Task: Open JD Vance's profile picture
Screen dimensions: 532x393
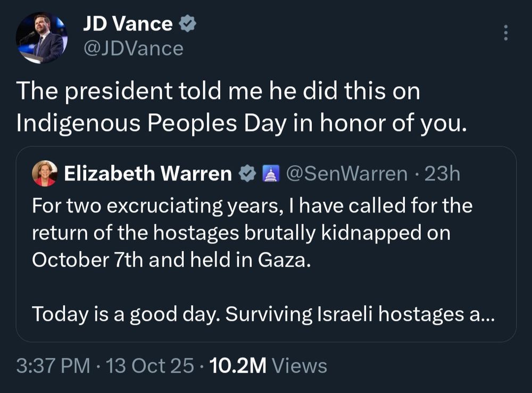Action: pyautogui.click(x=41, y=38)
